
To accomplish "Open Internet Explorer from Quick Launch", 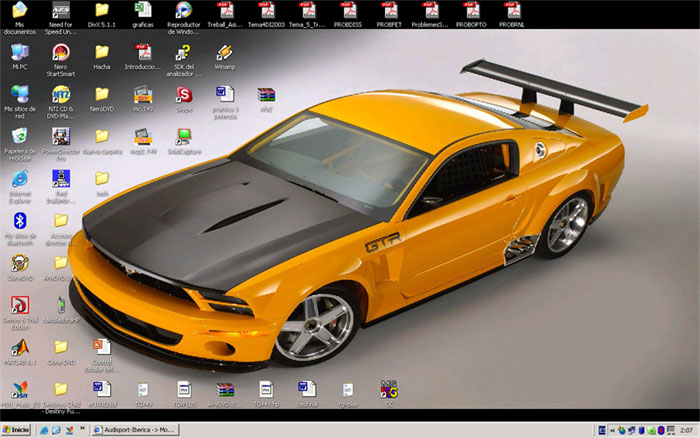I will (x=44, y=430).
